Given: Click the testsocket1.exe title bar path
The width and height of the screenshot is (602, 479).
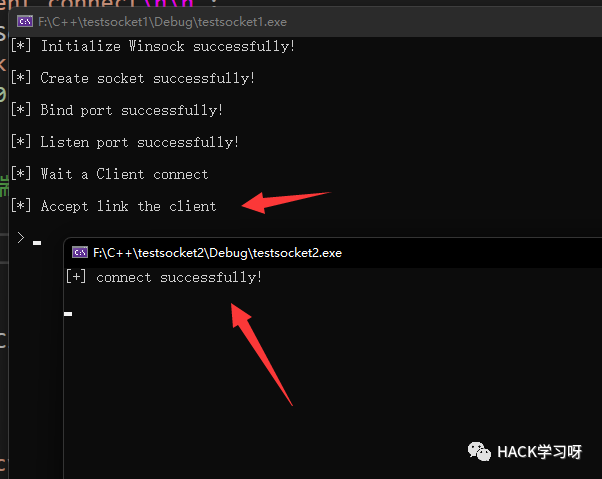Looking at the screenshot, I should (144, 20).
